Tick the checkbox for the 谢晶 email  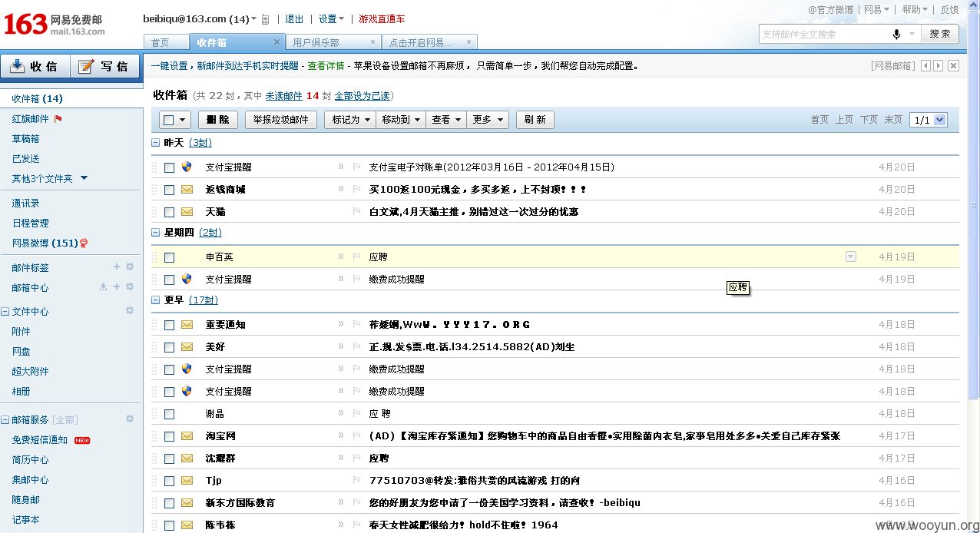(169, 414)
